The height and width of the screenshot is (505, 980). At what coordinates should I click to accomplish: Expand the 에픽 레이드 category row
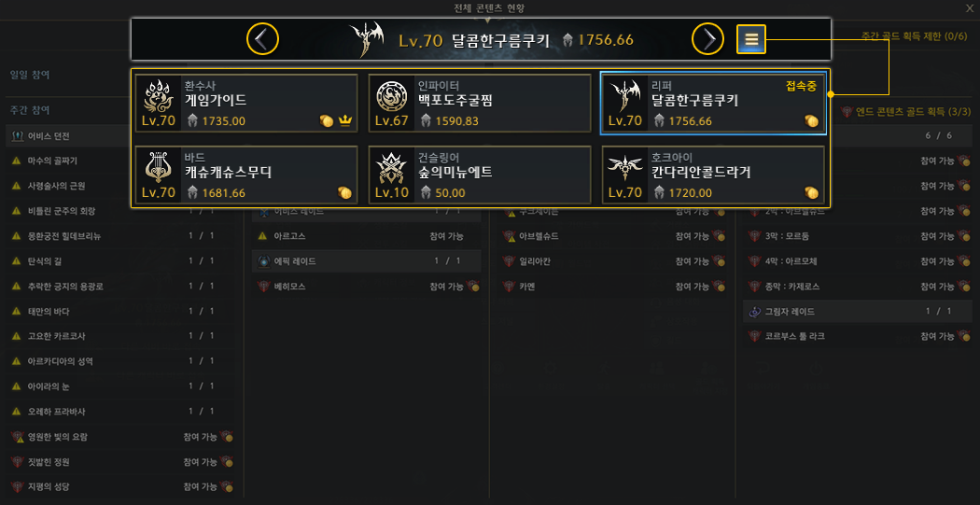point(366,260)
